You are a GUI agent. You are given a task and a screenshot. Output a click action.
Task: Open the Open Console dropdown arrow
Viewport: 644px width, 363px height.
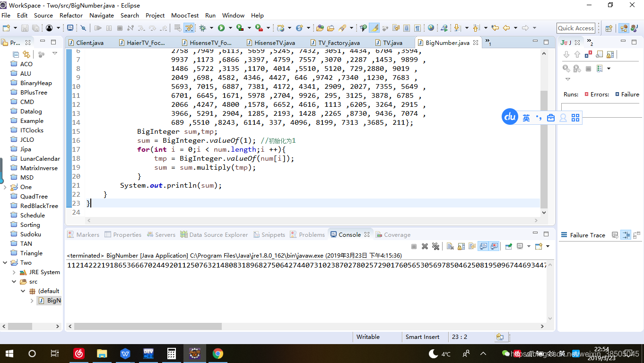tap(548, 246)
